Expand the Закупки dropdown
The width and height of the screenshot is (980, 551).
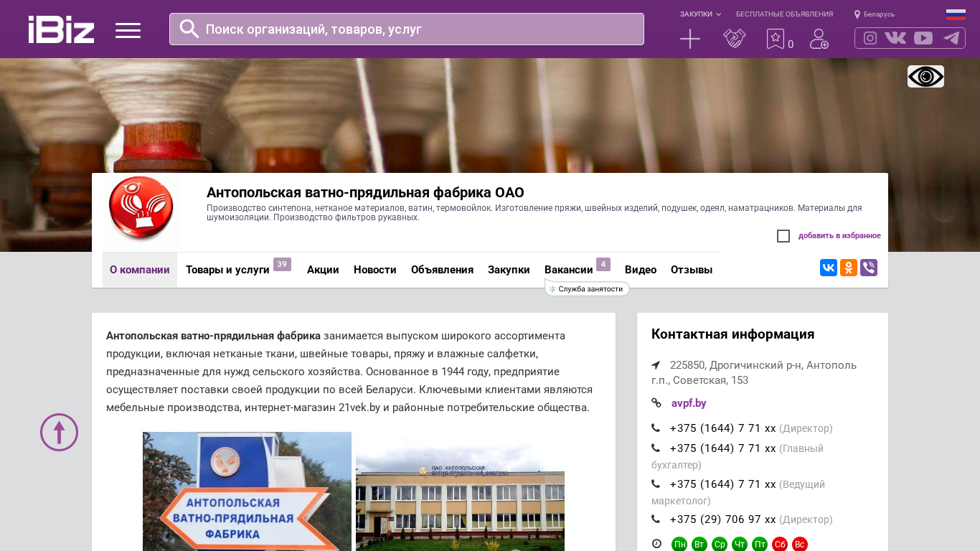(700, 14)
